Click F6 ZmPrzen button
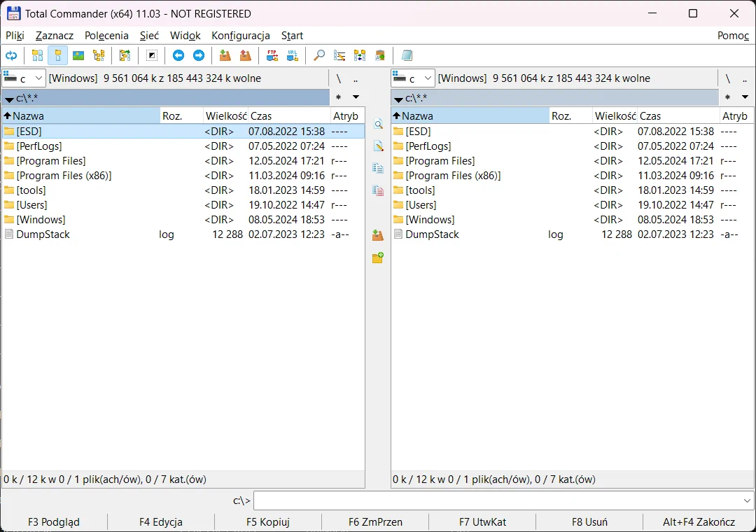The image size is (756, 532). click(375, 522)
